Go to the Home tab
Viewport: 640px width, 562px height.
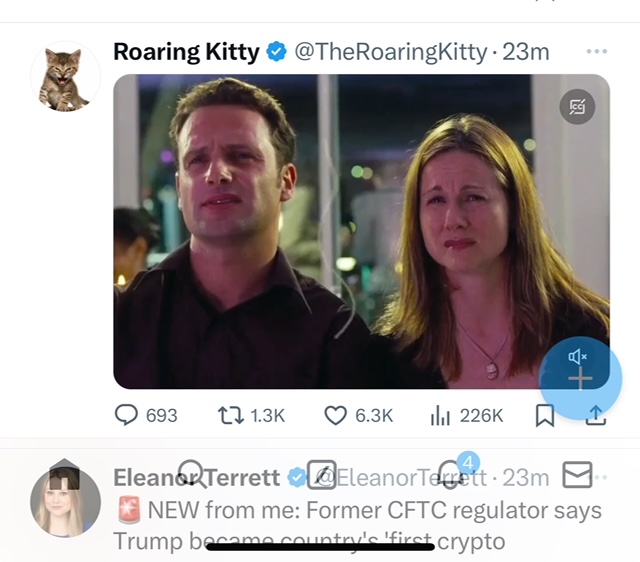(64, 472)
